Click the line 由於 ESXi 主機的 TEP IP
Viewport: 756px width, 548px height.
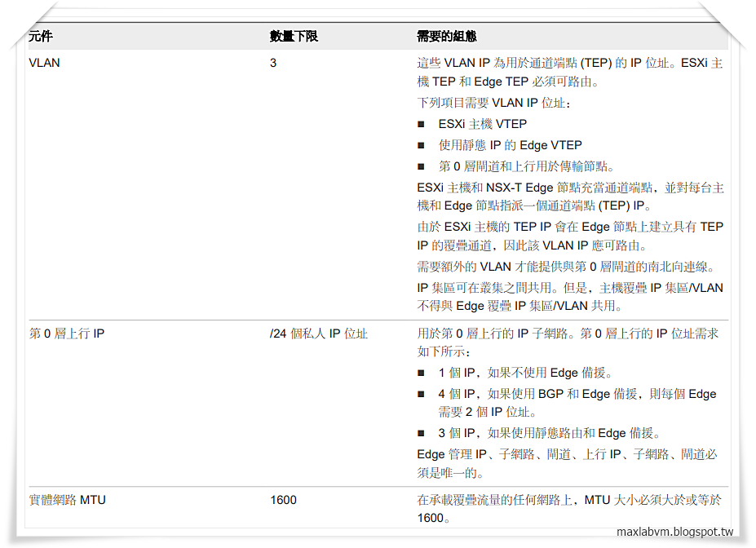pos(570,236)
